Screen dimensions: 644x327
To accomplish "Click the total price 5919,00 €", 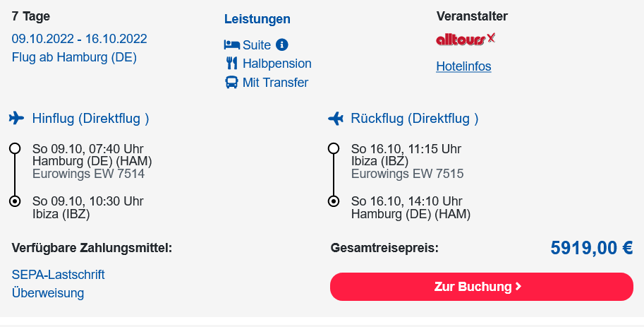I will 591,248.
